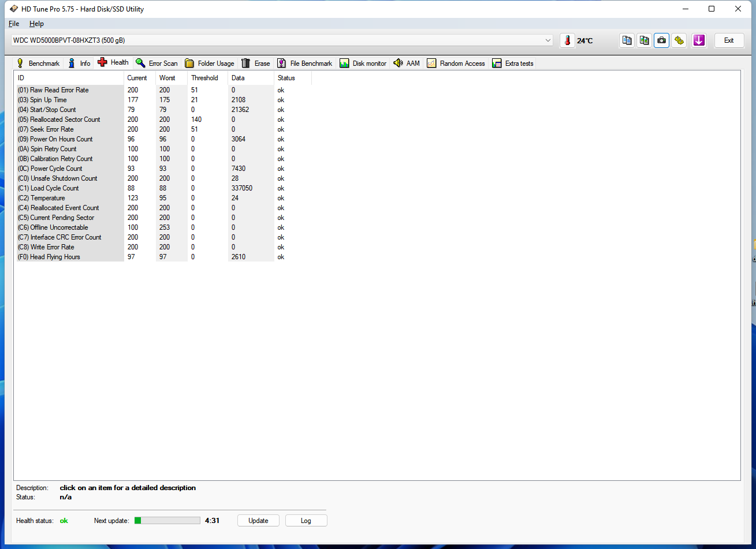
Task: Copy text info to clipboard icon
Action: [x=627, y=40]
